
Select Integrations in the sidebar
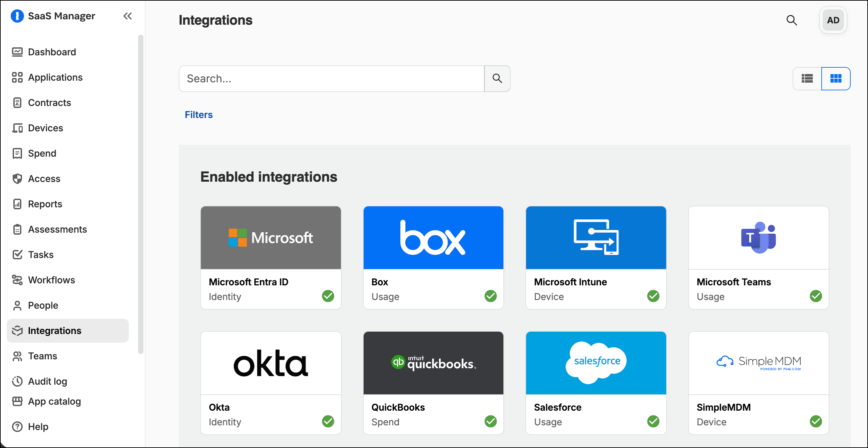pyautogui.click(x=67, y=331)
